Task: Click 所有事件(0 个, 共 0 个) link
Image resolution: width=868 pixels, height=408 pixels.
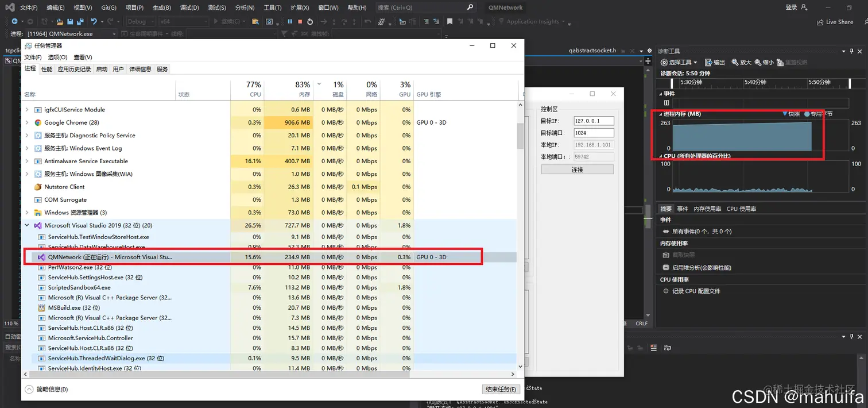Action: (702, 231)
